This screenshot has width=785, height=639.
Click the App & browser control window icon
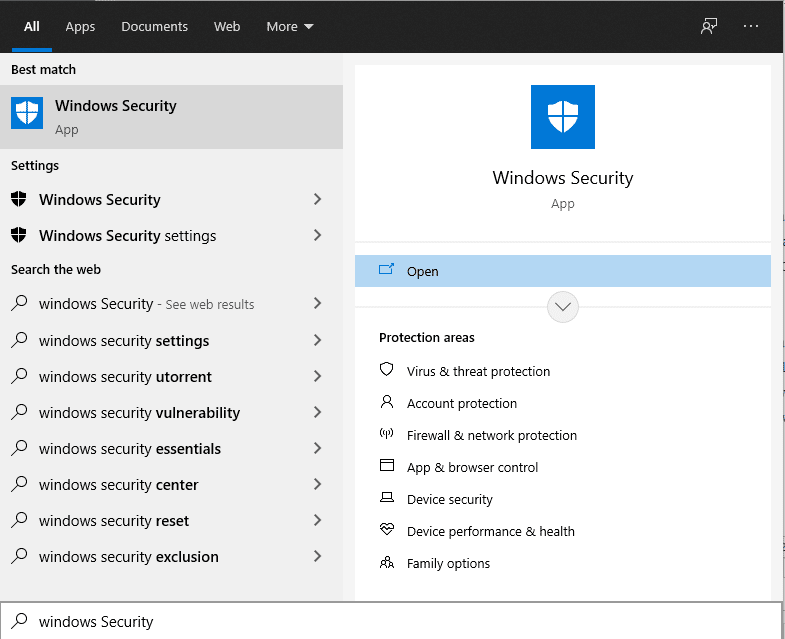click(x=386, y=465)
